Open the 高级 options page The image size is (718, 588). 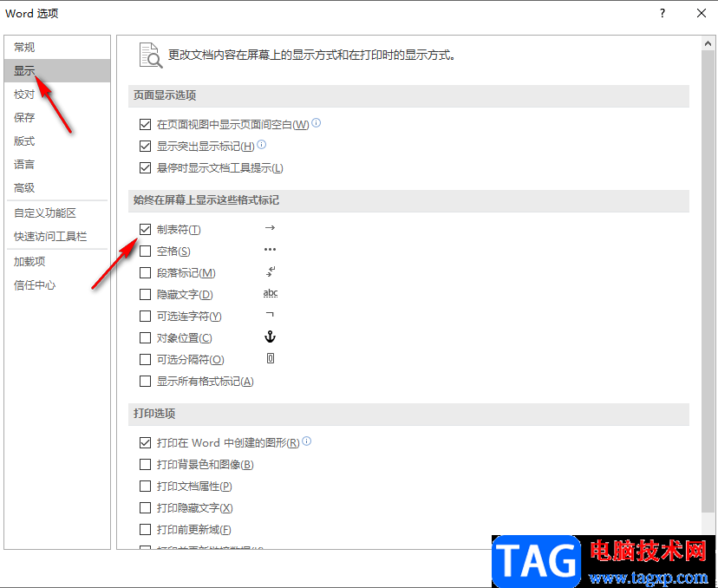[x=56, y=187]
